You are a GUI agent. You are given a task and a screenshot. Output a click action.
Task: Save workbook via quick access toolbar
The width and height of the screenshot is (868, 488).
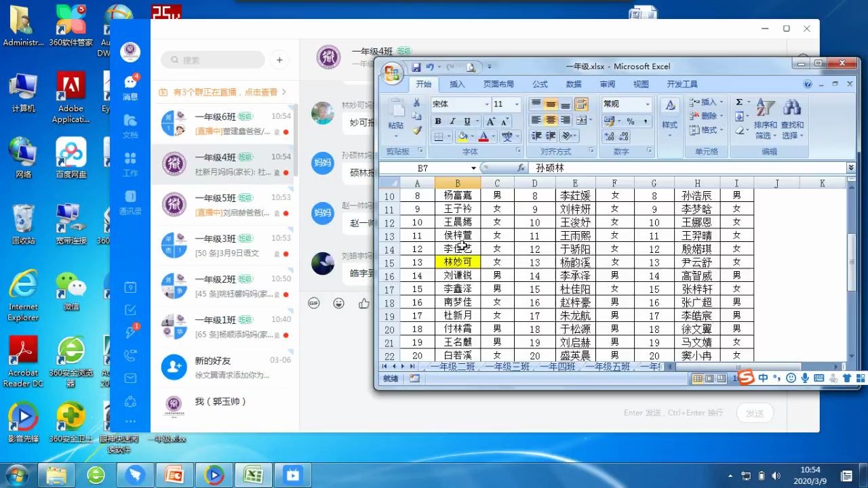coord(416,67)
